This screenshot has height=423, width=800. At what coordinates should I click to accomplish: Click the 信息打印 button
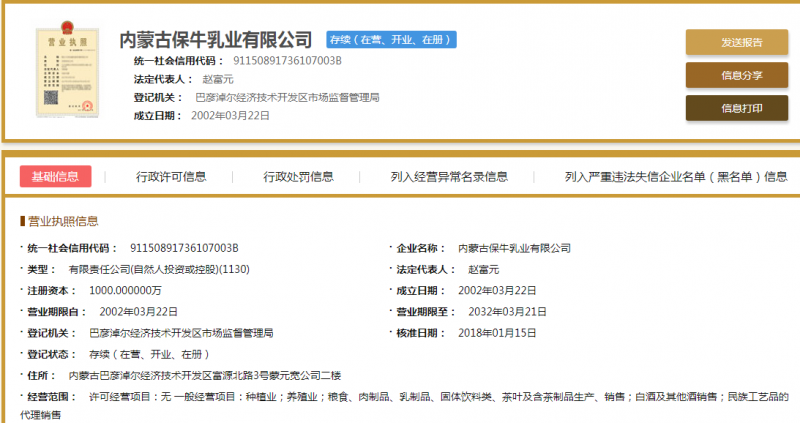(737, 108)
